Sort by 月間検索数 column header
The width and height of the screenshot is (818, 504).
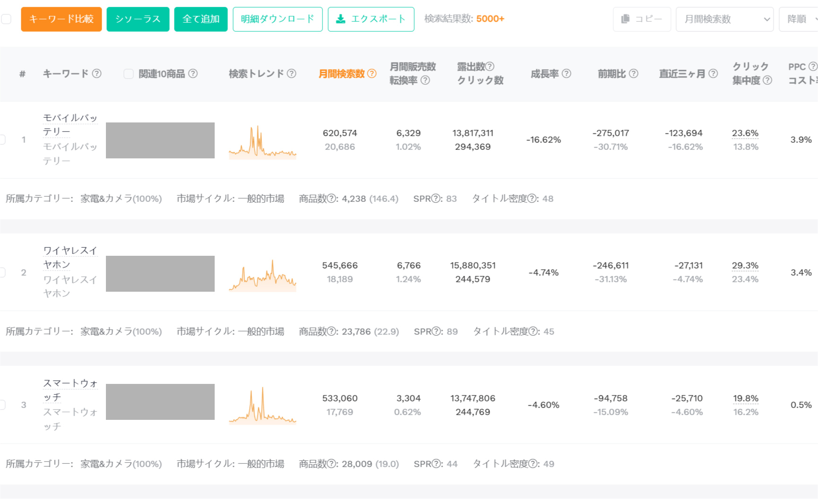(x=341, y=74)
